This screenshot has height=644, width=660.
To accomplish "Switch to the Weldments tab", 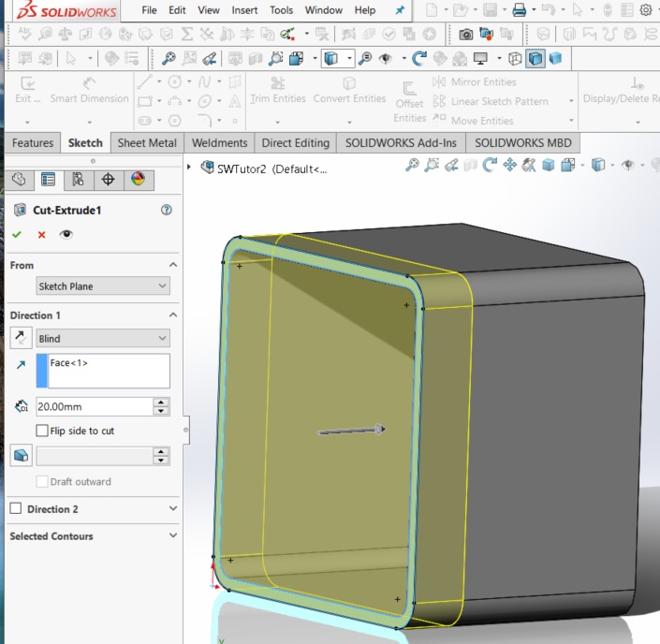I will 219,142.
